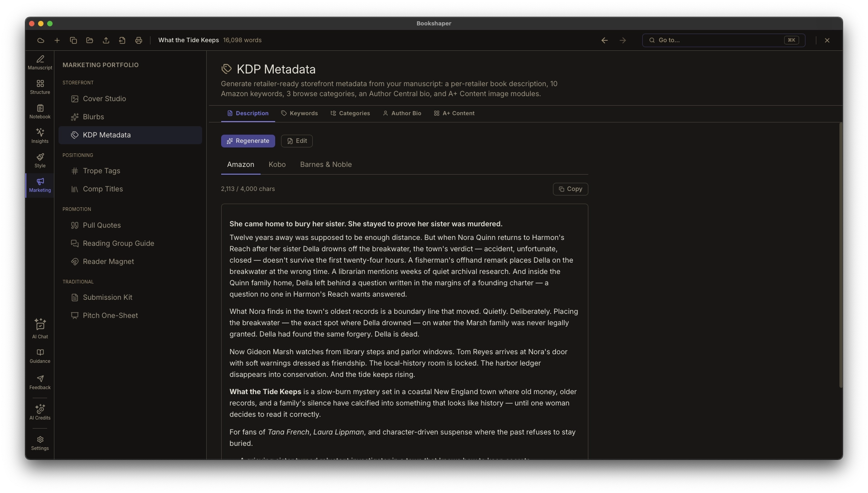This screenshot has height=493, width=868.
Task: Open Settings from the sidebar
Action: coord(40,443)
